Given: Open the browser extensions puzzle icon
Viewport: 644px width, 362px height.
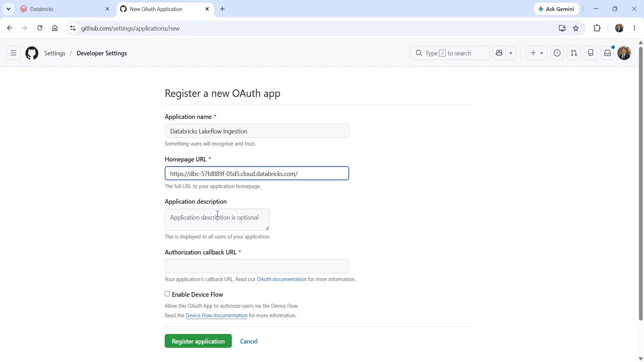Looking at the screenshot, I should 597,28.
